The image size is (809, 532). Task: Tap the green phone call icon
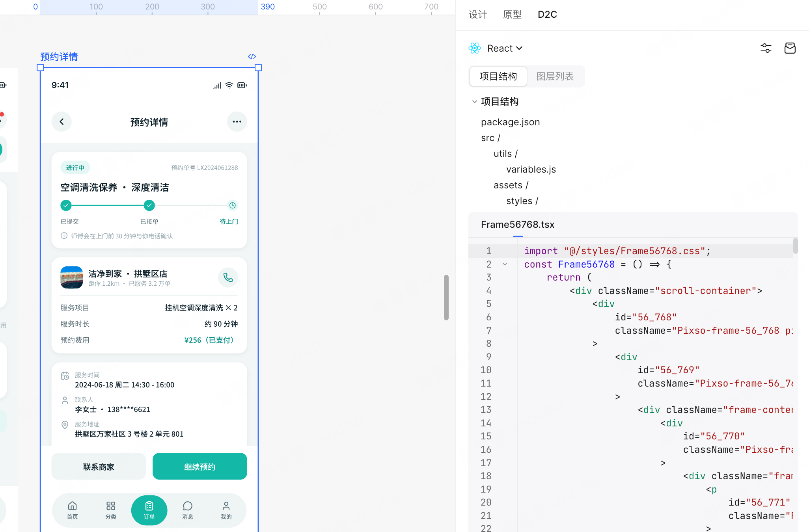click(228, 277)
